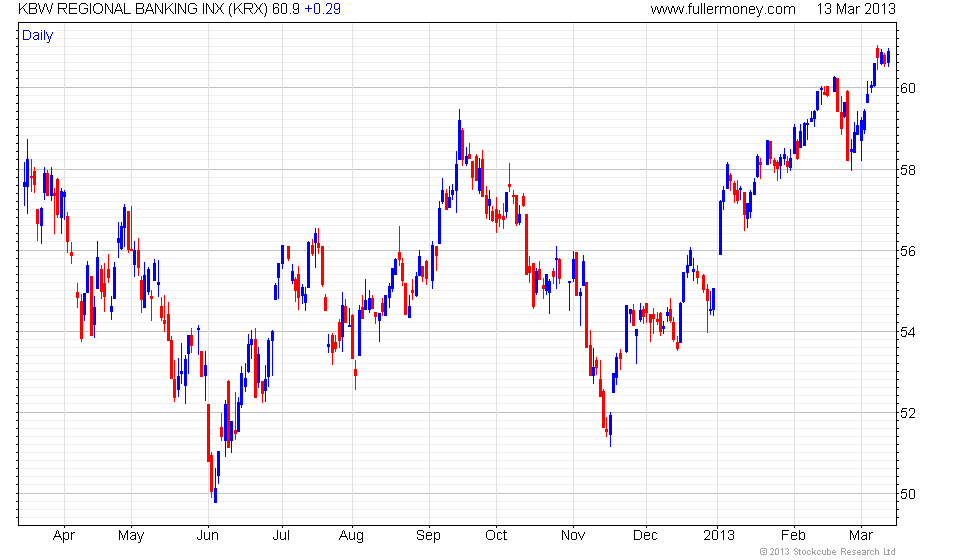980x560 pixels.
Task: Click the 60 price level on the right axis
Action: point(907,88)
